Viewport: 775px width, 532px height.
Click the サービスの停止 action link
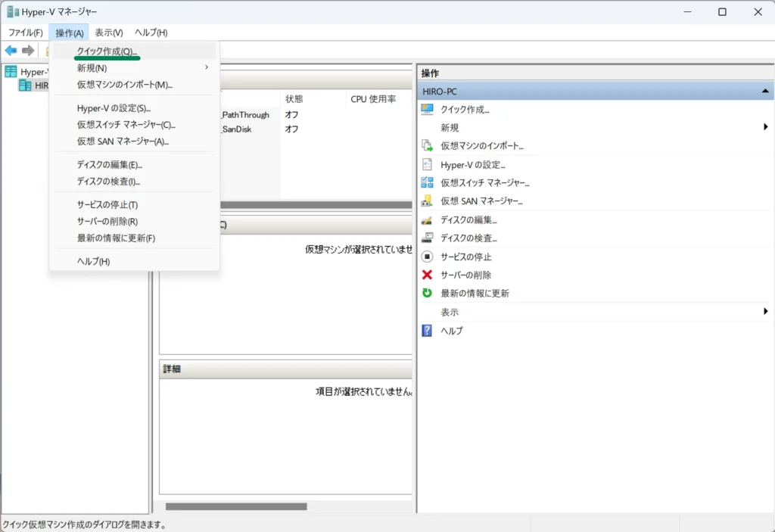tap(466, 257)
